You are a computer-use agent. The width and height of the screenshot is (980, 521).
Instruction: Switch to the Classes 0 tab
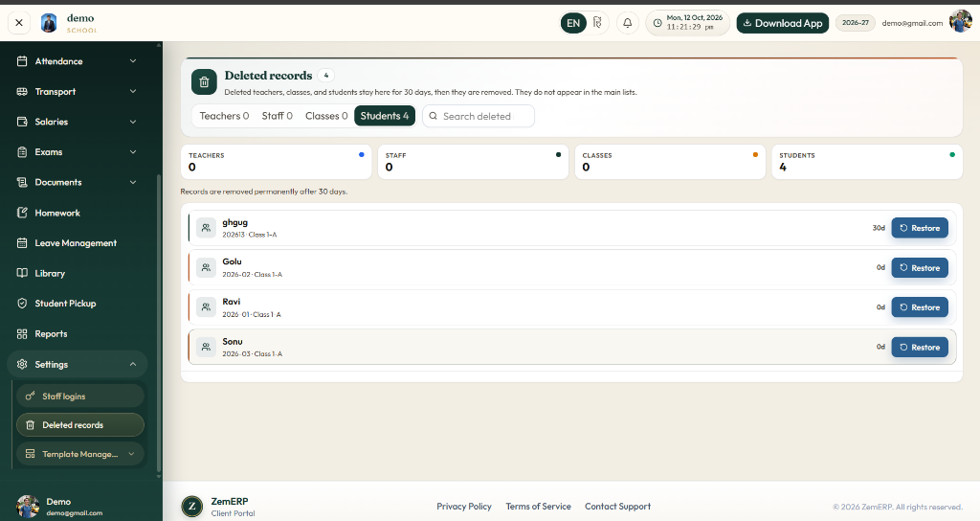point(326,116)
